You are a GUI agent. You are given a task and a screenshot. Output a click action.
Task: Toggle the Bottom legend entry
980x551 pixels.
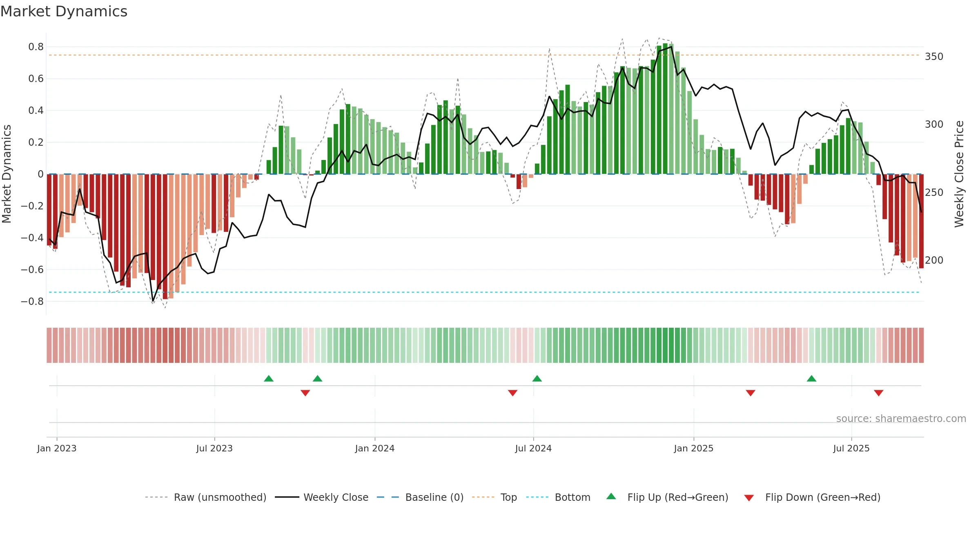[x=558, y=497]
